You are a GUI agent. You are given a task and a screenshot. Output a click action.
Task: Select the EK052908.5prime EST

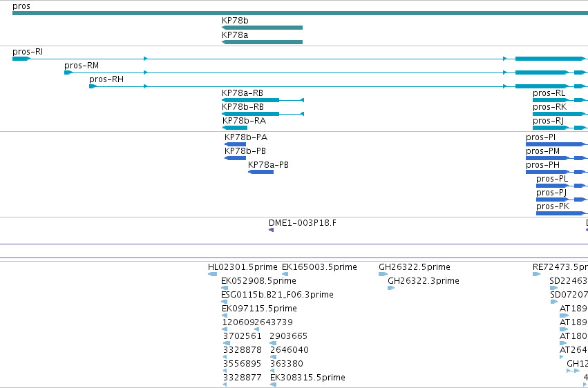click(x=225, y=288)
